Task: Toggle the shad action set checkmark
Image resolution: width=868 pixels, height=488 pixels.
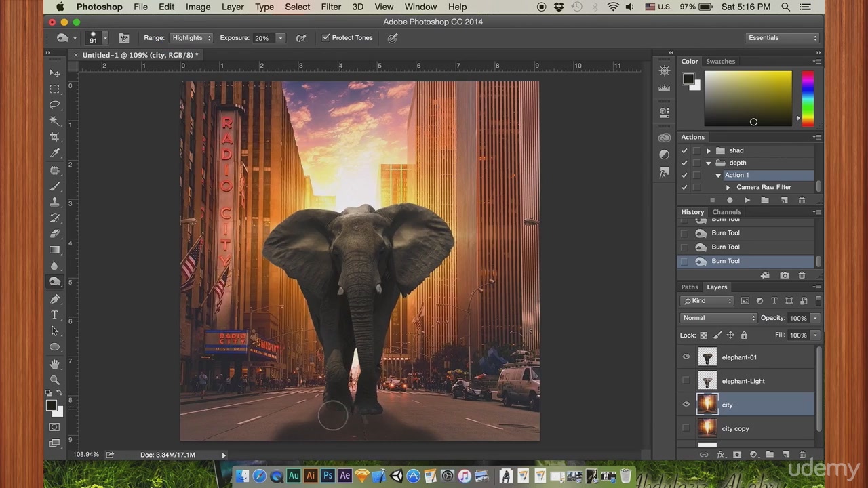Action: click(x=684, y=150)
